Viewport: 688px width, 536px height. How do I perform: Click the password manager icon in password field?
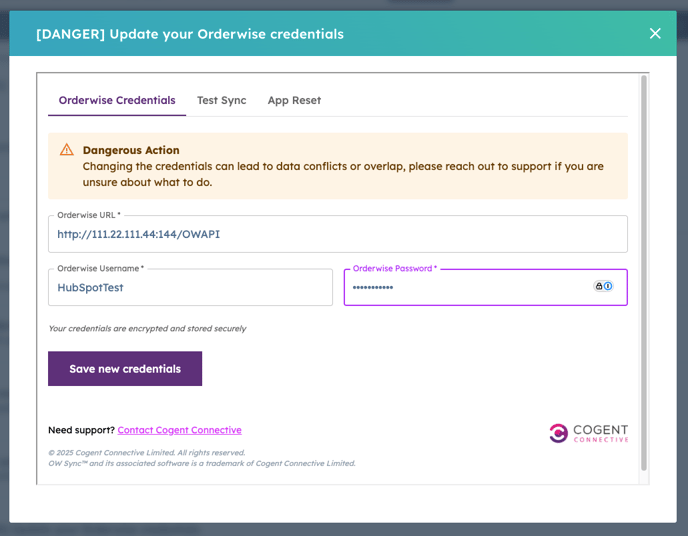coord(603,286)
